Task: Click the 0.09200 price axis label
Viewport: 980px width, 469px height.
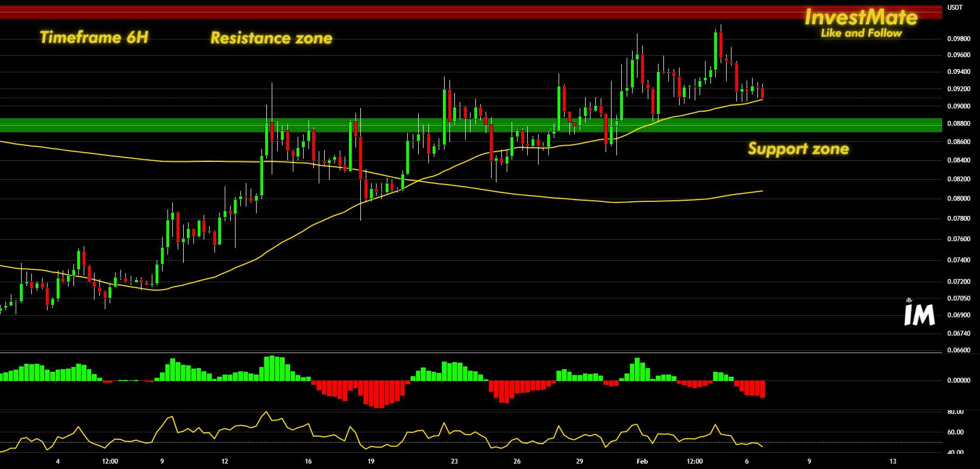Action: (x=958, y=89)
